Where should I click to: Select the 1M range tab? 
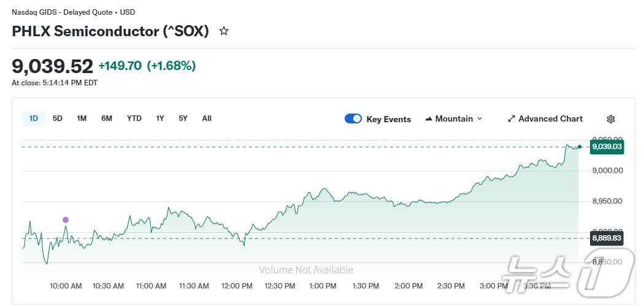[x=82, y=119]
